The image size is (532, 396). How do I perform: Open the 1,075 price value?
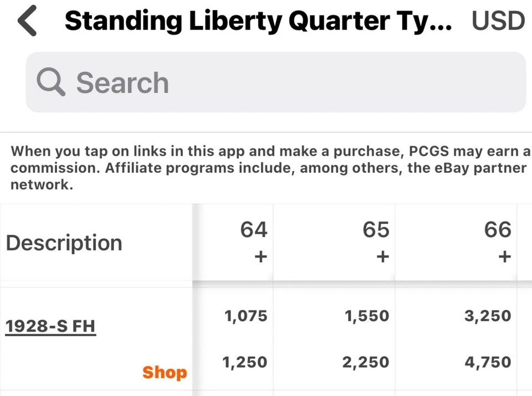pos(245,316)
